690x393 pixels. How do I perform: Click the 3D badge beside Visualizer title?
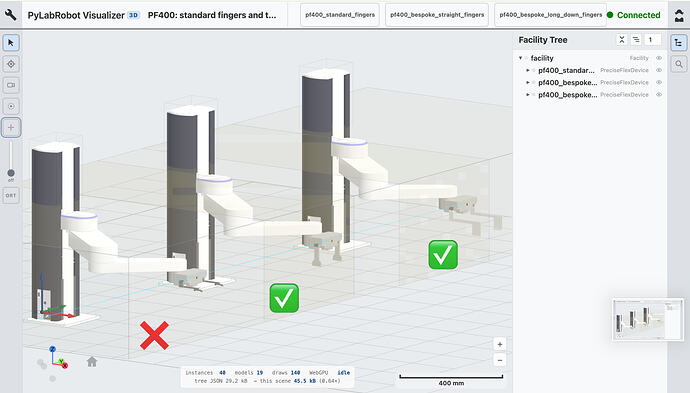tap(133, 15)
